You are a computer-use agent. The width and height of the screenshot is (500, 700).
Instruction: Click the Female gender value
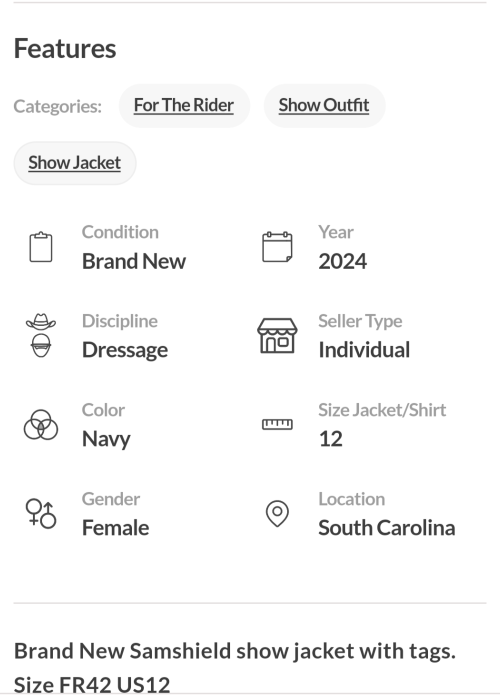[116, 528]
